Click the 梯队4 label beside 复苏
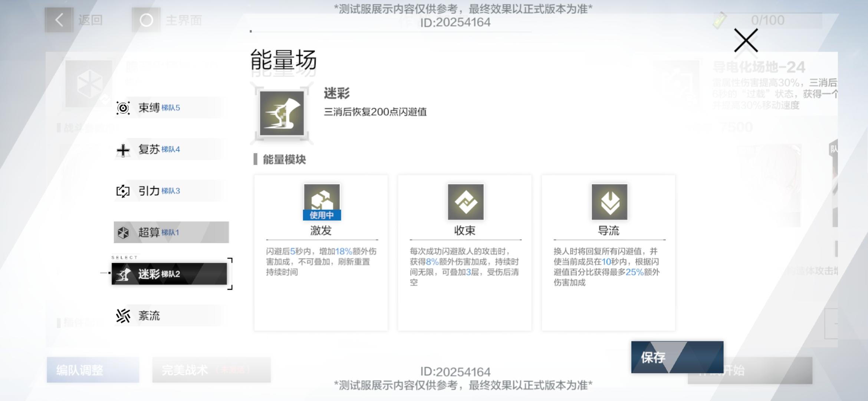Screen dimensions: 868x401 [x=171, y=150]
